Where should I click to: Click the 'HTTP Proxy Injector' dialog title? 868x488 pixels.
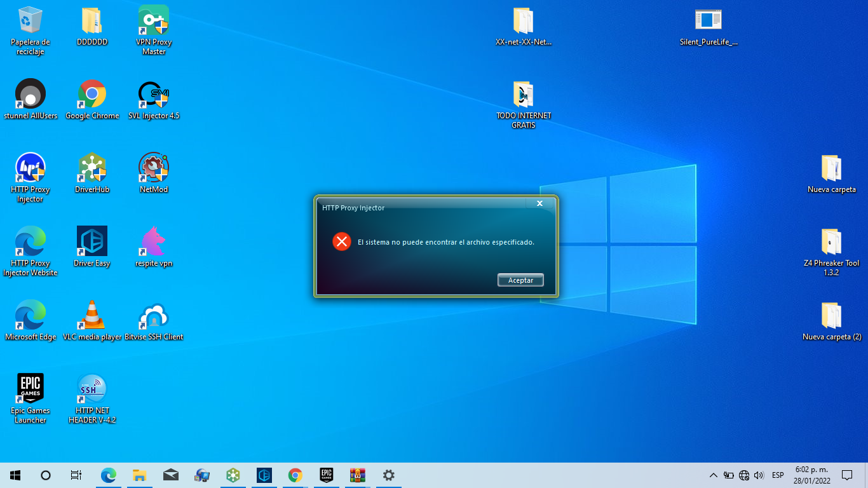point(353,208)
